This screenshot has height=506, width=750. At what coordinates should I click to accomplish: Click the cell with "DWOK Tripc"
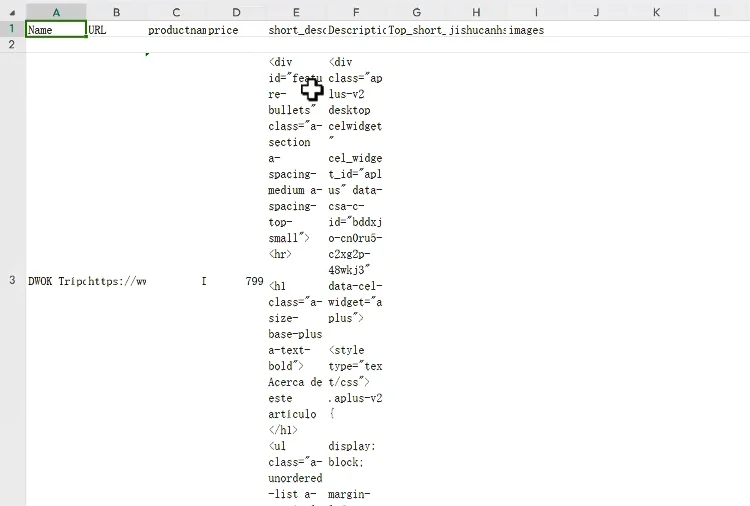[56, 281]
